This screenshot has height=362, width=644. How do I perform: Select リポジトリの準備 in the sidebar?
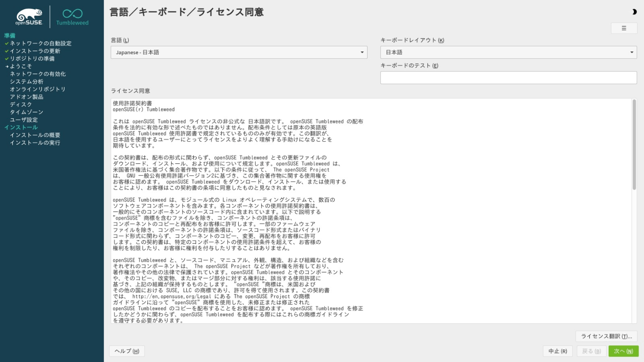pyautogui.click(x=32, y=58)
